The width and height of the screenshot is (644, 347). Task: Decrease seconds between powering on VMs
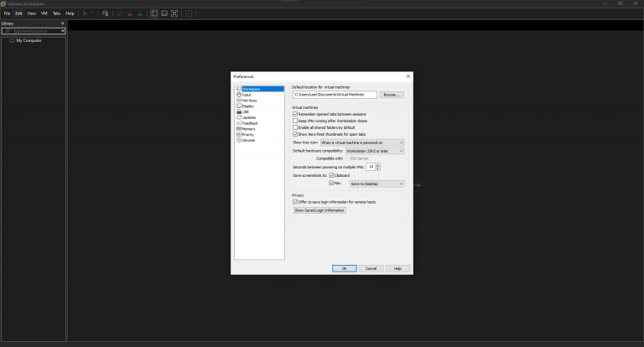[x=378, y=168]
